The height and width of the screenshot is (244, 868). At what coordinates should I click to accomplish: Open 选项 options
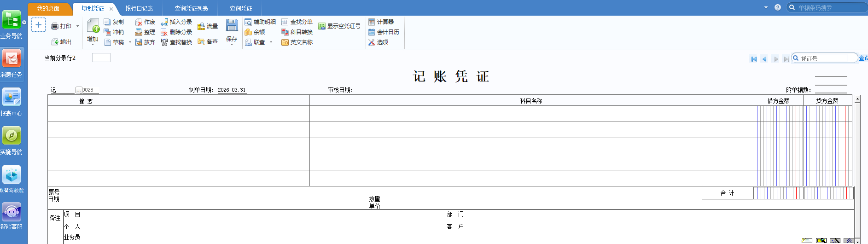coord(379,42)
